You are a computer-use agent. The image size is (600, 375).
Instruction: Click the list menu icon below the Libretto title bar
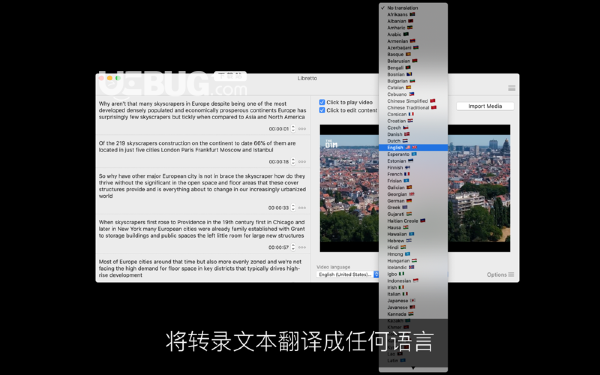point(511,88)
